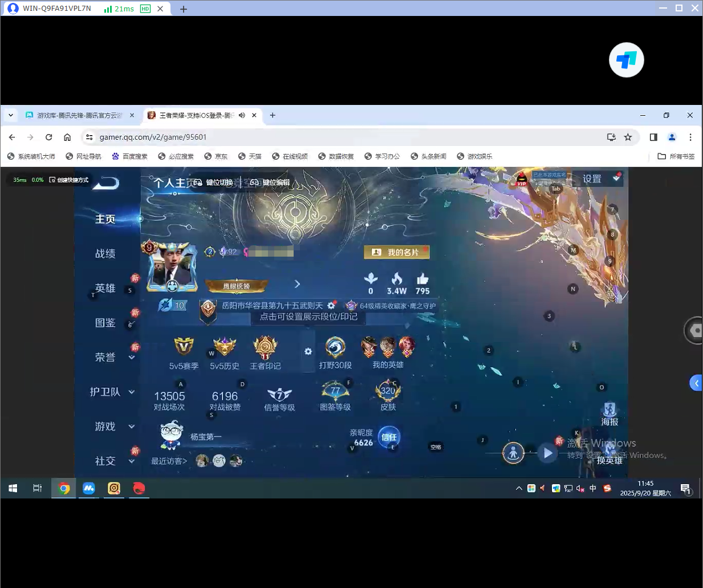The width and height of the screenshot is (703, 588).
Task: Open the tab search dropdown arrow
Action: [x=11, y=115]
